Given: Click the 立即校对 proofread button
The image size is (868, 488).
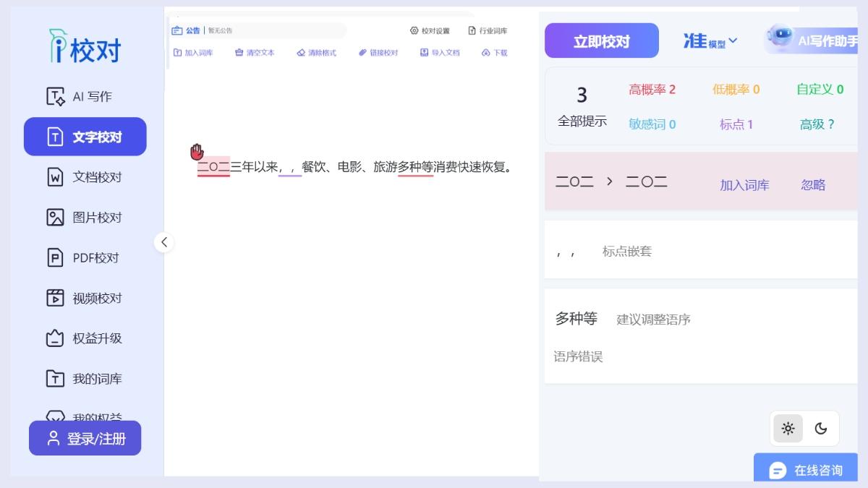Looking at the screenshot, I should pyautogui.click(x=601, y=40).
